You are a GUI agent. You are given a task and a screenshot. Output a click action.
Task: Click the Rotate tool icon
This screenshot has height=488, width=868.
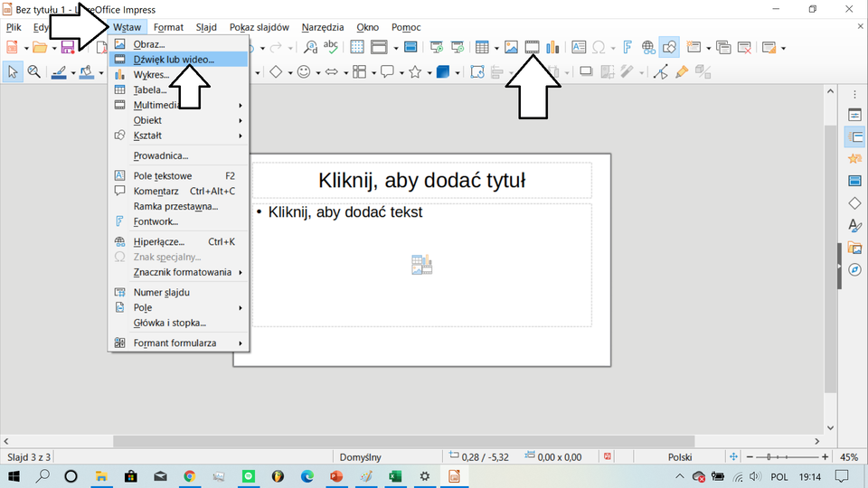pos(477,72)
